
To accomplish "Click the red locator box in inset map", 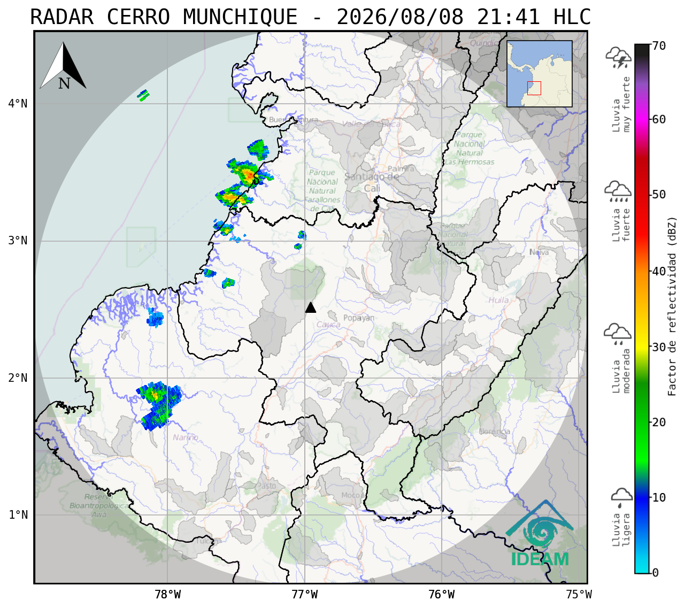I will tap(534, 88).
